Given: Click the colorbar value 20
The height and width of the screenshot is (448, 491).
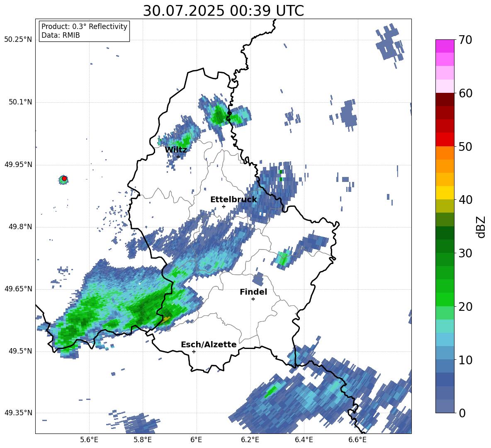Looking at the screenshot, I should click(465, 307).
